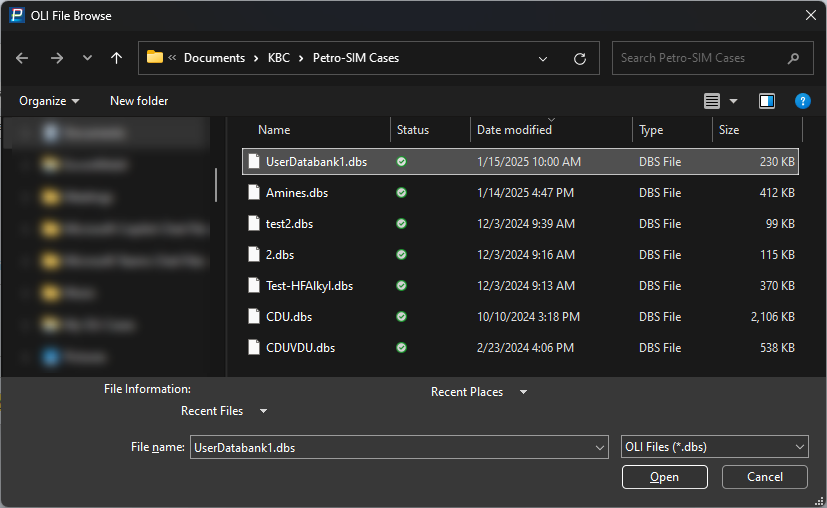This screenshot has width=827, height=508.
Task: Click date 2/23/2024 4:06 PM
Action: (x=525, y=348)
